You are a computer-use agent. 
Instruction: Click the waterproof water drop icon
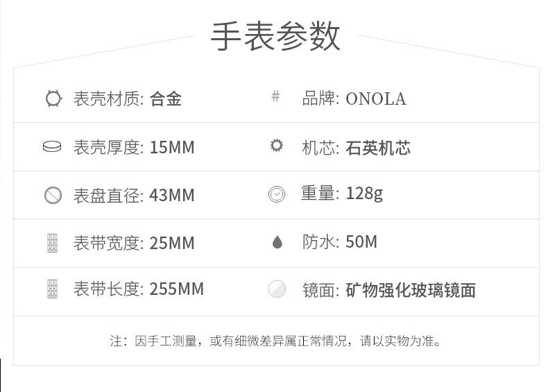pos(277,243)
